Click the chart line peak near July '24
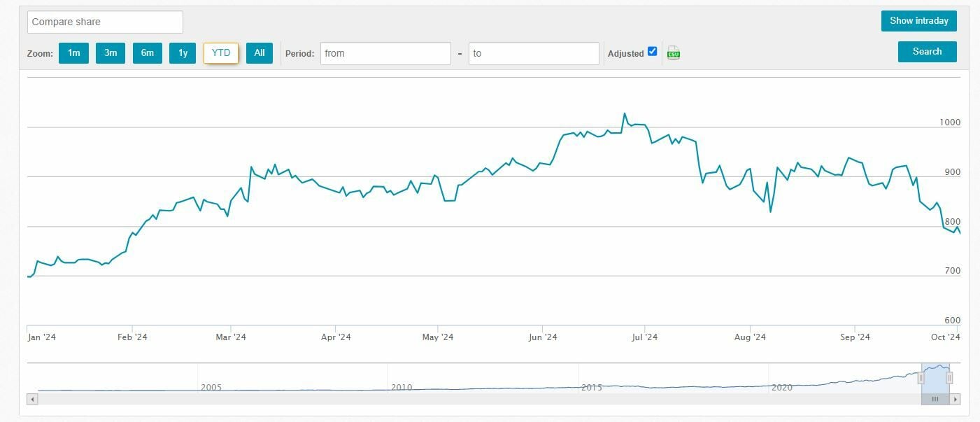The image size is (980, 422). tap(625, 113)
